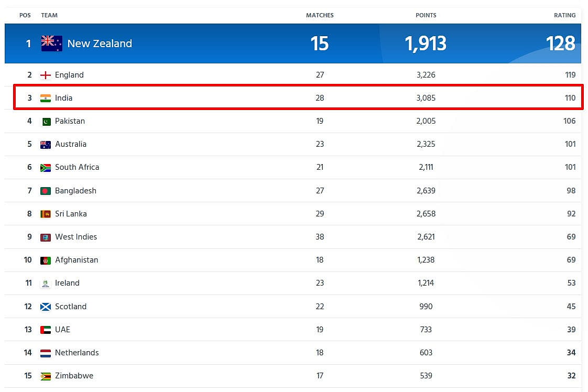588x392 pixels.
Task: Click the RATING column header
Action: tap(565, 15)
